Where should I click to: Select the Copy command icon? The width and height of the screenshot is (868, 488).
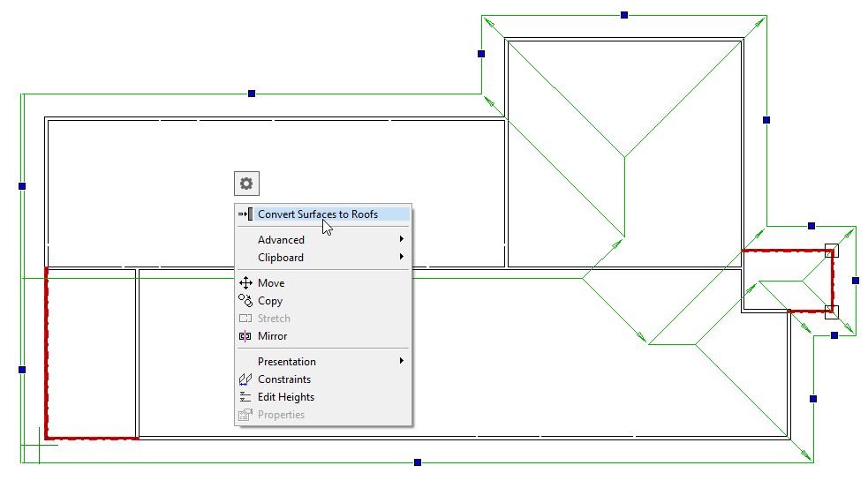click(245, 301)
